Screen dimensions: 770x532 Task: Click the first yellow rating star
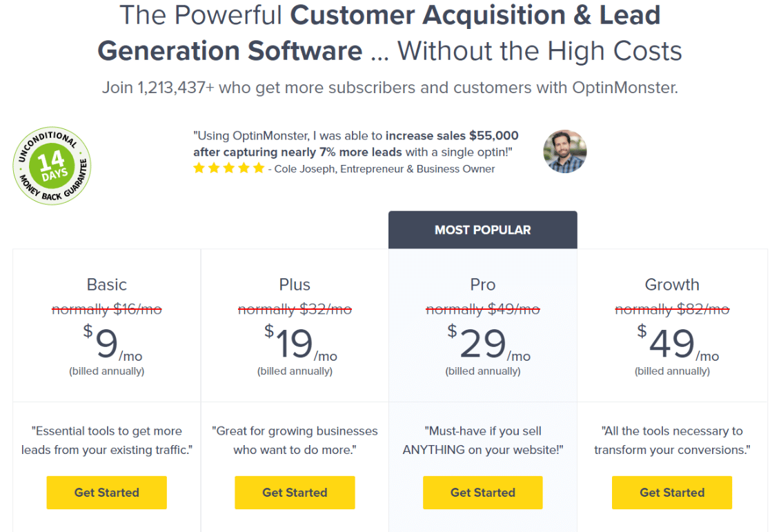(x=199, y=168)
